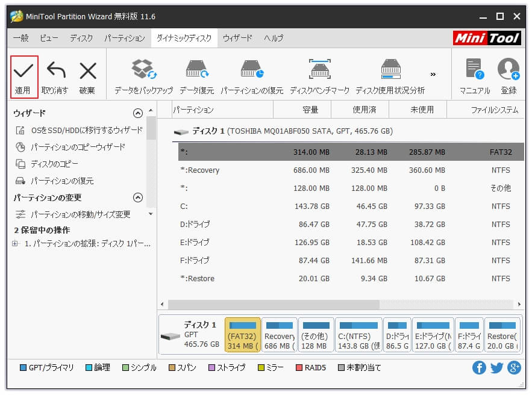Select the Restore 20.0 GB block in disk map
This screenshot has height=395, width=532.
[502, 335]
